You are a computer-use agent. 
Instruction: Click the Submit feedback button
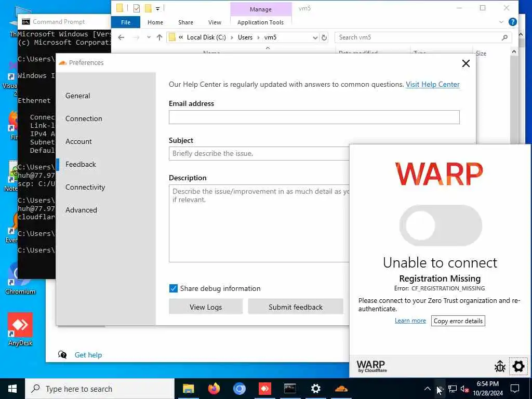click(x=295, y=307)
